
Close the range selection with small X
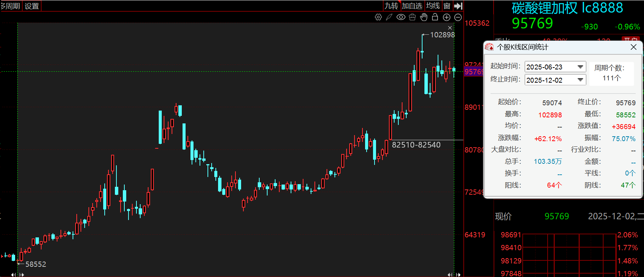450,28
